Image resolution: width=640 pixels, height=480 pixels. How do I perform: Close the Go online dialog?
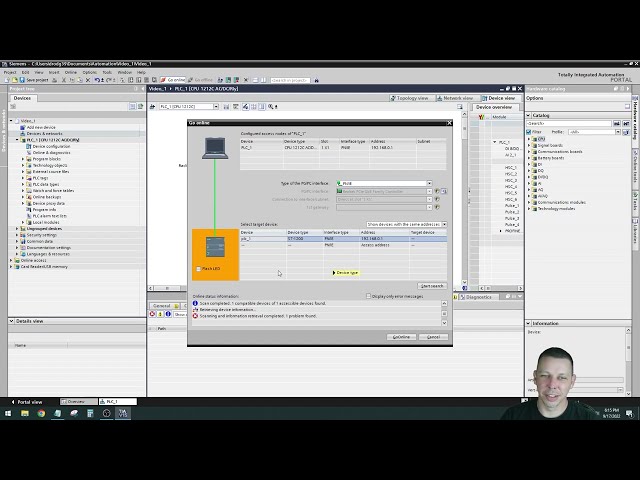449,122
